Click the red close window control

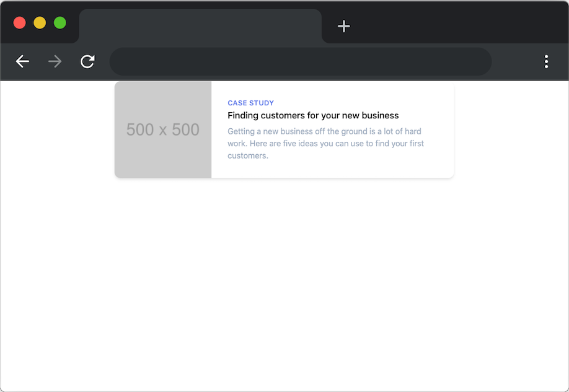point(19,22)
